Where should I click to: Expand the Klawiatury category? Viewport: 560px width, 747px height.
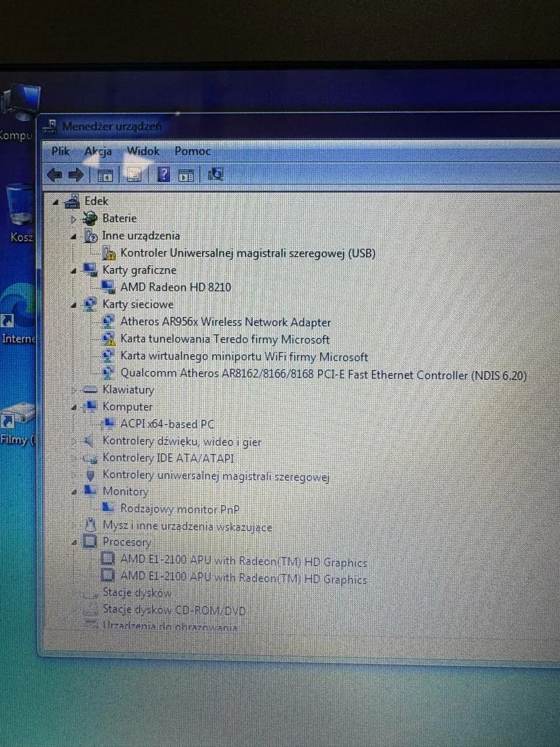[x=73, y=389]
